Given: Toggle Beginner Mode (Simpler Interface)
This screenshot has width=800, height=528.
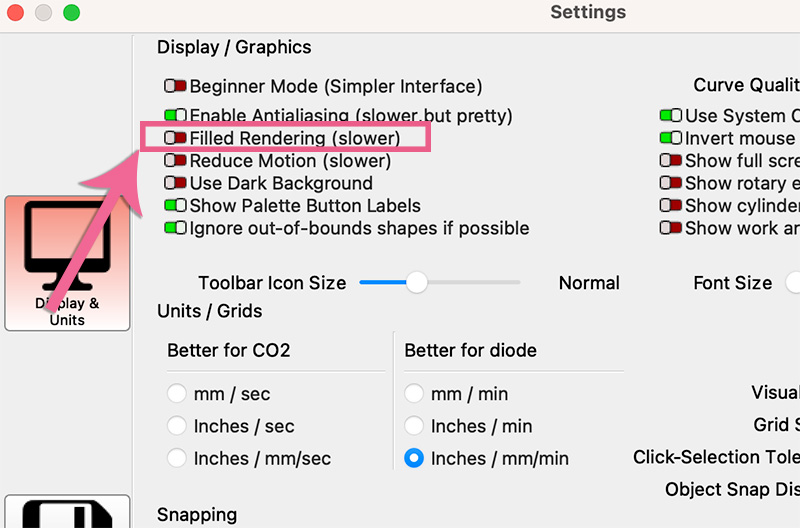Looking at the screenshot, I should tap(176, 87).
